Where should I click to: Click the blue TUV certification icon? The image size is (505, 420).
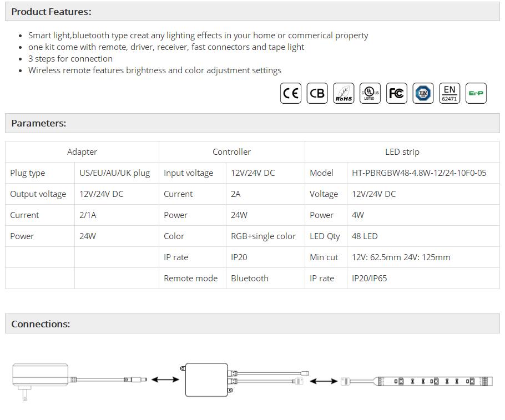(423, 93)
